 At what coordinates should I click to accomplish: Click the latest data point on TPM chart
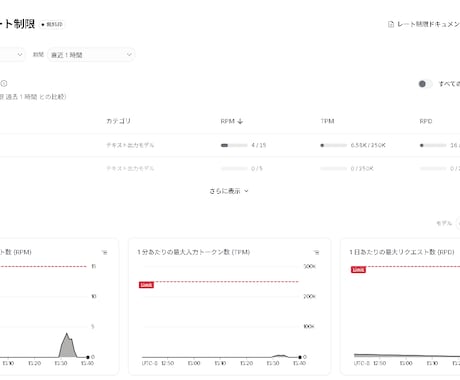pos(300,357)
